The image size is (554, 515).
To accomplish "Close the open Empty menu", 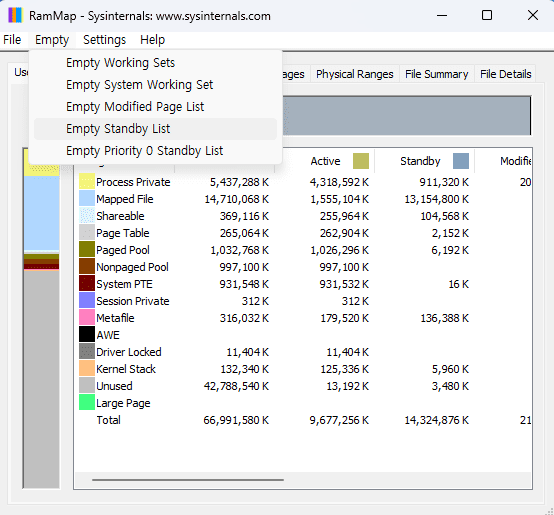I will point(52,40).
